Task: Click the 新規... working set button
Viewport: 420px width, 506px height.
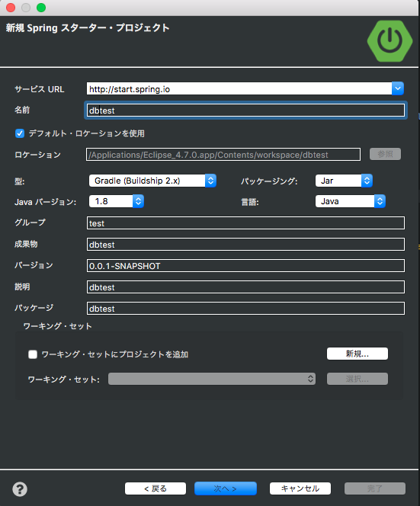Action: [357, 354]
